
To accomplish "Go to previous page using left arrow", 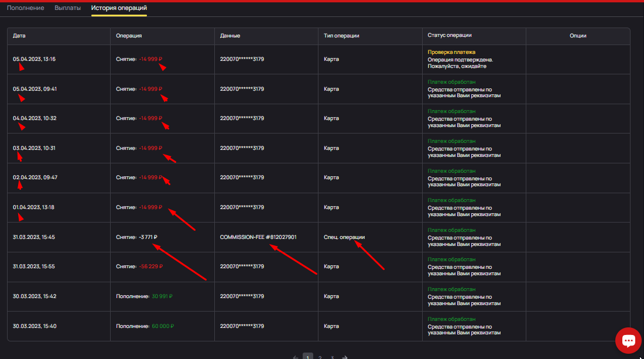I will 295,357.
